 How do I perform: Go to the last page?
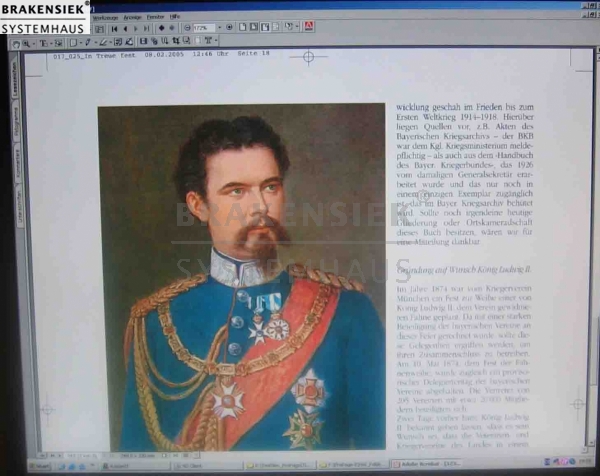point(146,29)
